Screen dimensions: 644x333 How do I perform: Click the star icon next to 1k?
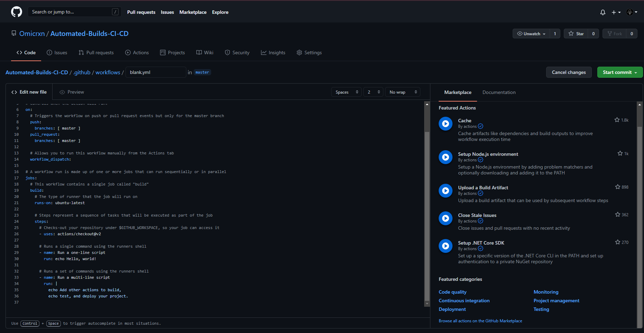click(620, 153)
